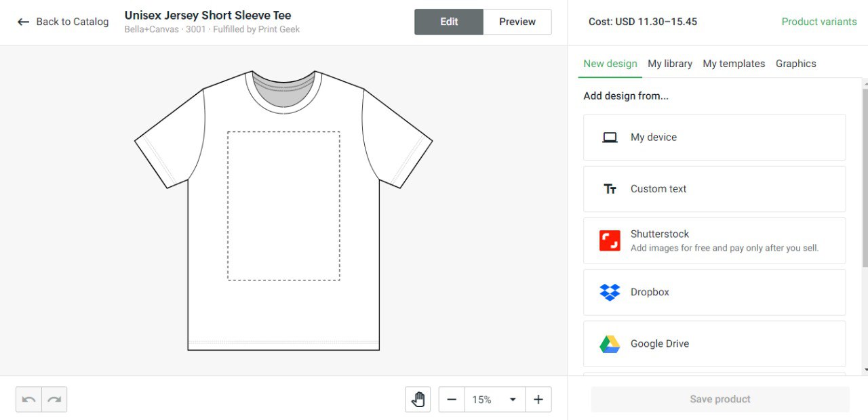The height and width of the screenshot is (420, 868).
Task: Zoom out with the minus icon
Action: click(x=452, y=400)
